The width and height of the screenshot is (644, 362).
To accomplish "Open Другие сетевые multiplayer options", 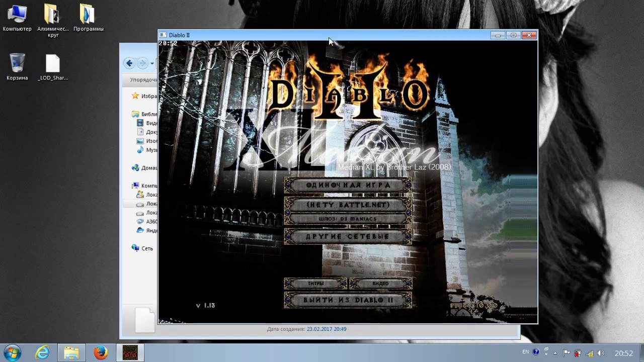I will click(348, 236).
